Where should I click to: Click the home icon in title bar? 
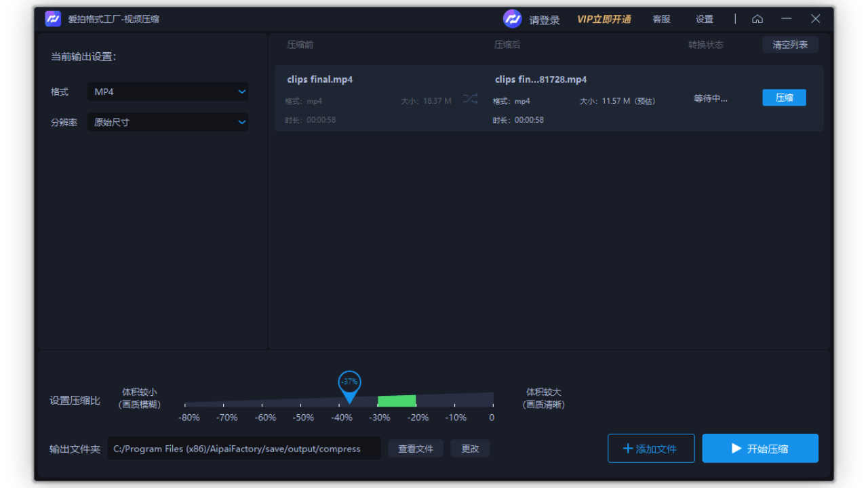757,19
